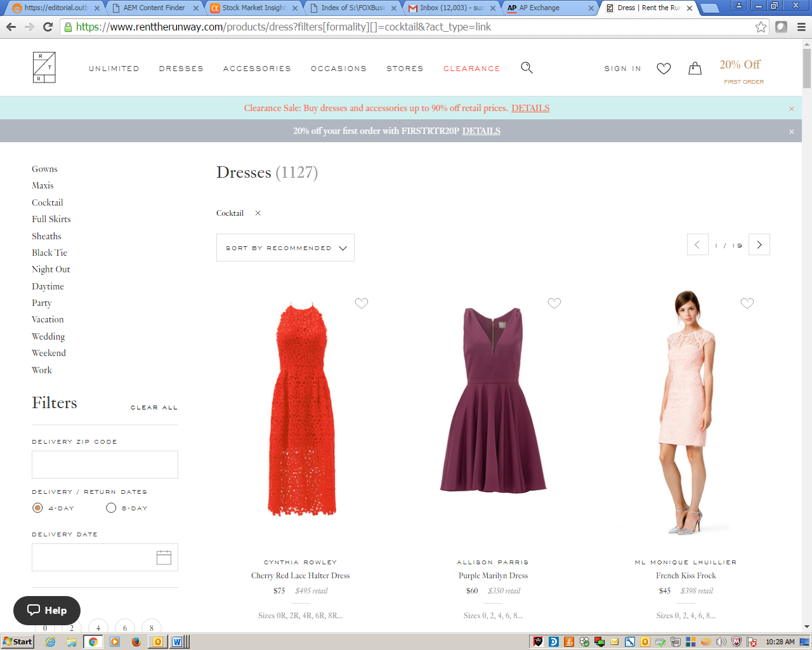
Task: Remove the Cocktail filter tag
Action: (258, 213)
